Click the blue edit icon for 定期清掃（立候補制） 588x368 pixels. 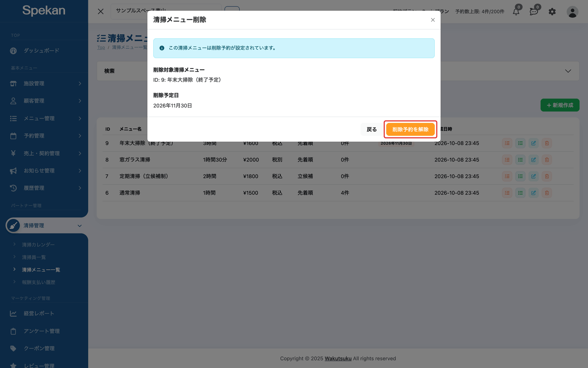[534, 176]
